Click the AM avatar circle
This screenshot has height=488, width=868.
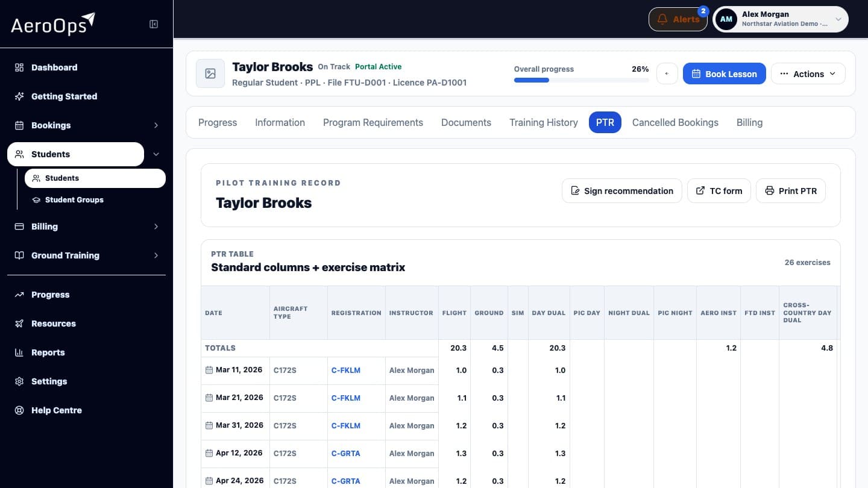pos(726,19)
